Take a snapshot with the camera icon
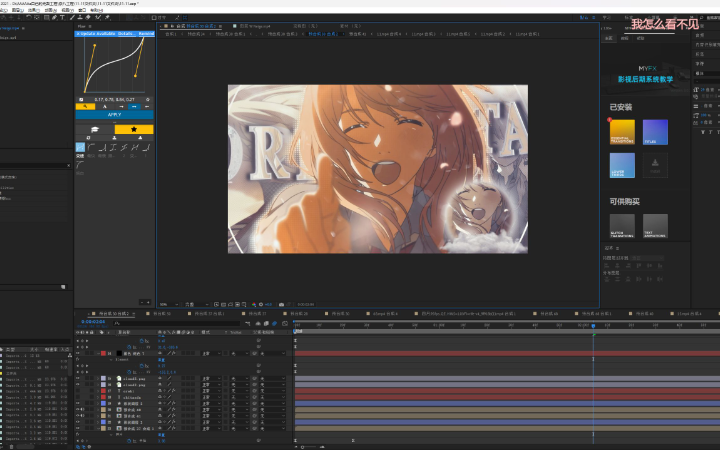This screenshot has width=720, height=450. click(x=281, y=304)
